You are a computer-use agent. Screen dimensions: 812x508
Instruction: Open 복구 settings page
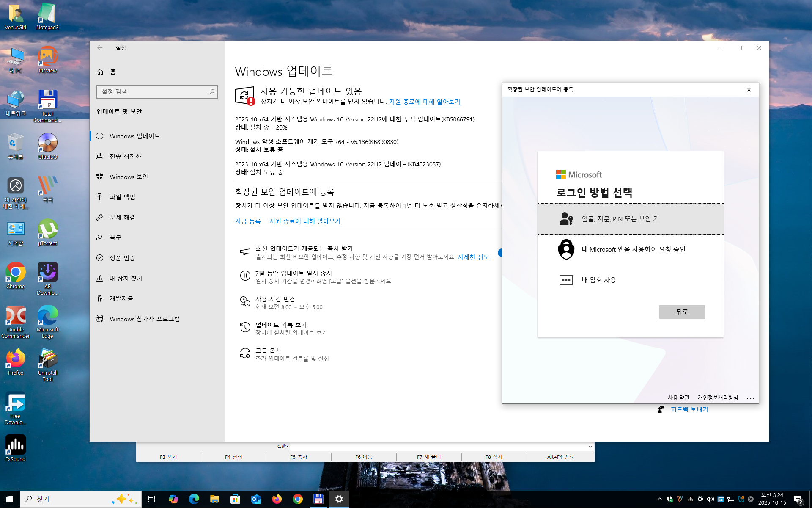(x=157, y=237)
